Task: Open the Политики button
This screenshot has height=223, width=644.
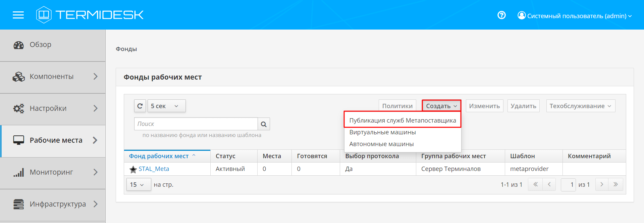Action: [397, 106]
